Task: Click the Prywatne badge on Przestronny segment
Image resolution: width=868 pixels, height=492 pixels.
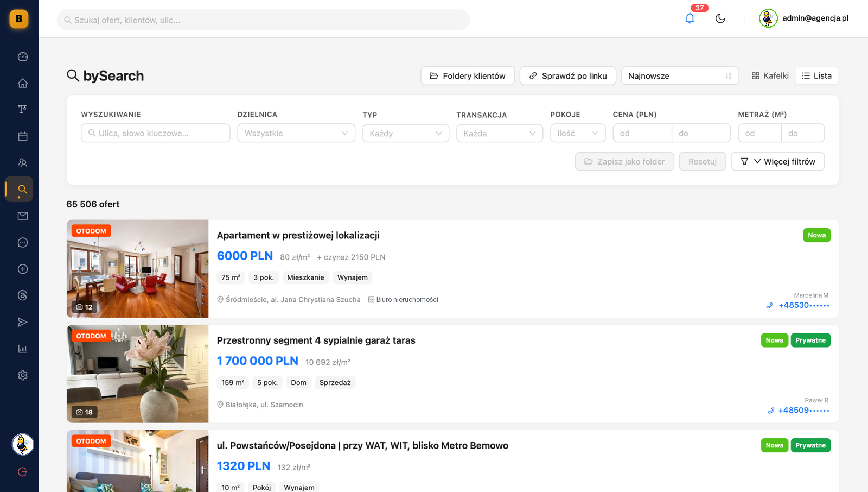Action: pos(810,340)
